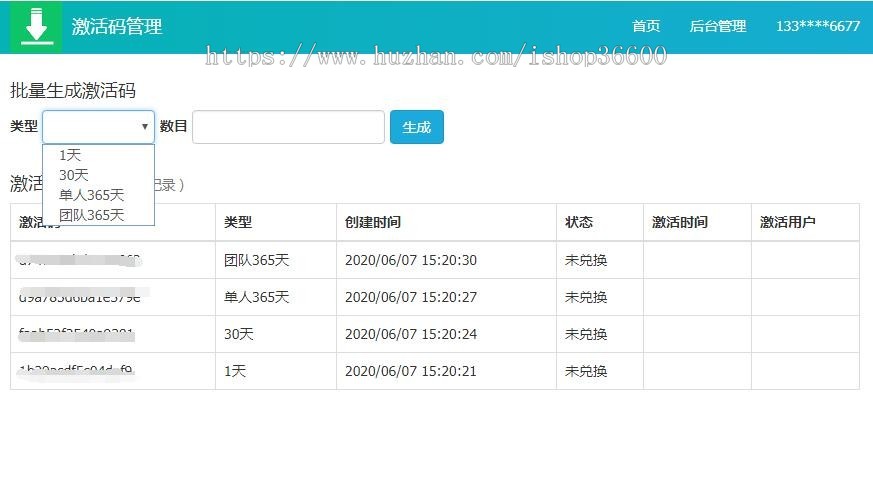Click the 1天 type cell in the table
The height and width of the screenshot is (480, 873).
point(235,371)
